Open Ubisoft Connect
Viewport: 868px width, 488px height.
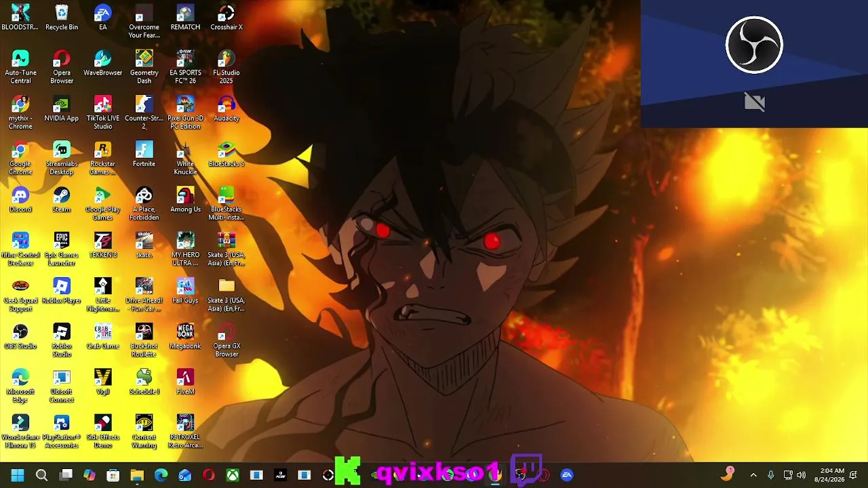click(x=62, y=385)
